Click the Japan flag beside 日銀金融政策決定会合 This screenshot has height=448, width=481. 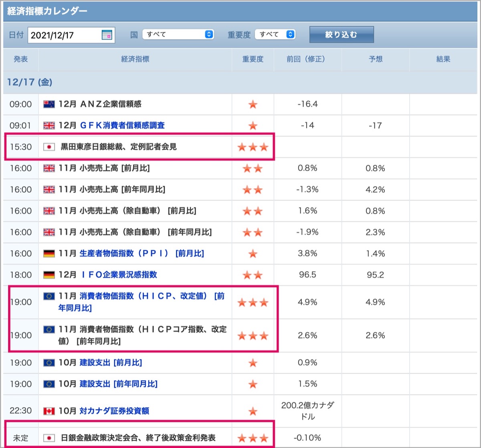pos(49,438)
